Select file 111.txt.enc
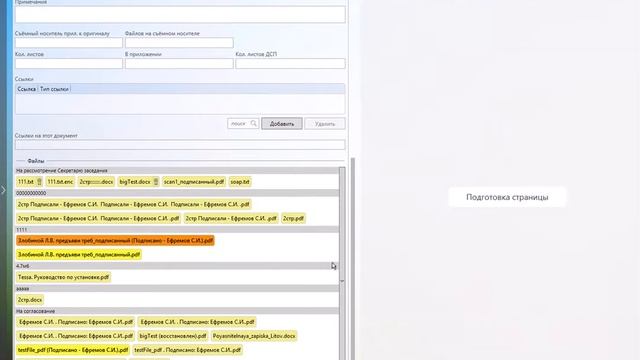 tap(60, 182)
